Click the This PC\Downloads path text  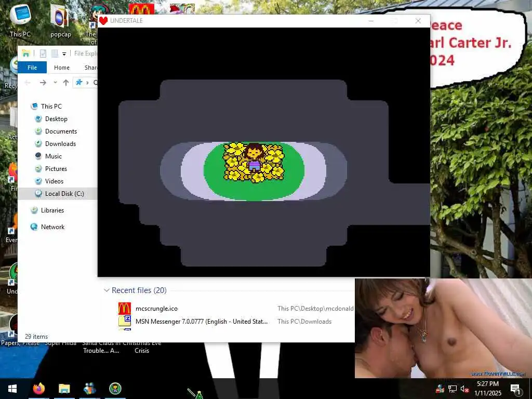304,321
